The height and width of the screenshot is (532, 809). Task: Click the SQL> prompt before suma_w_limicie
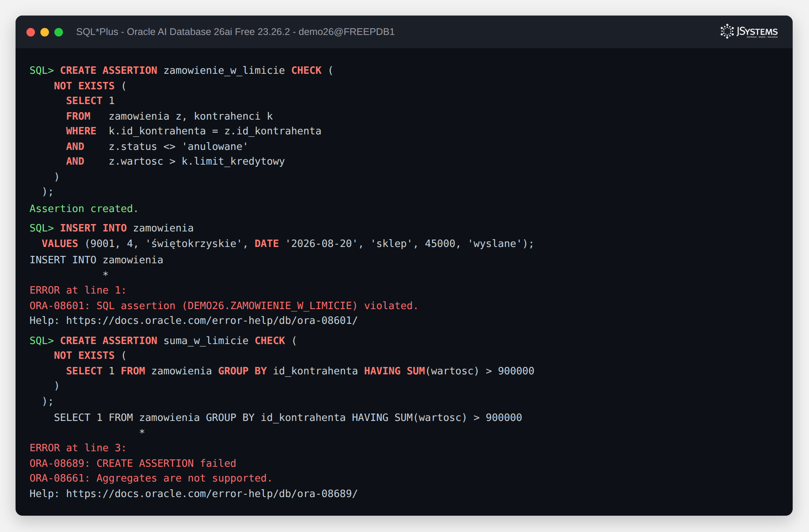[42, 341]
